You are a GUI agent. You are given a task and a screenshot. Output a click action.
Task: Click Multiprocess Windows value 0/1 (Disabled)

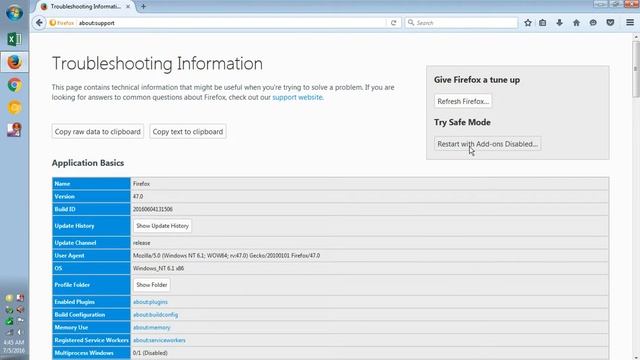click(x=150, y=353)
